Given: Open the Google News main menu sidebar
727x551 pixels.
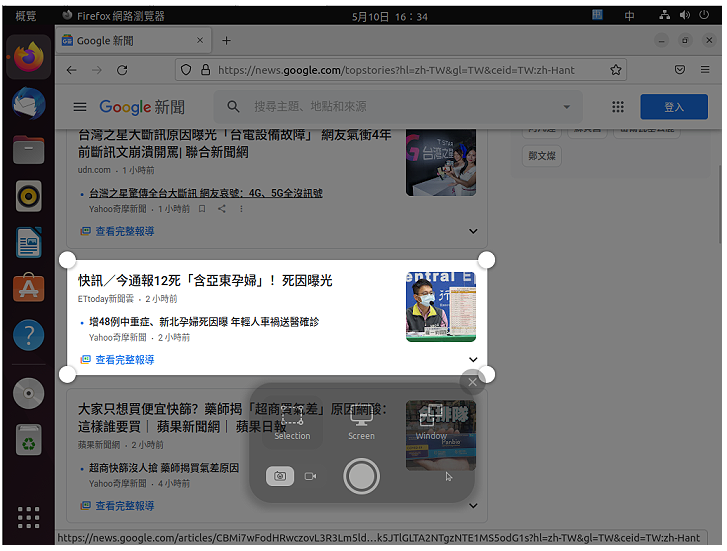Looking at the screenshot, I should 80,107.
